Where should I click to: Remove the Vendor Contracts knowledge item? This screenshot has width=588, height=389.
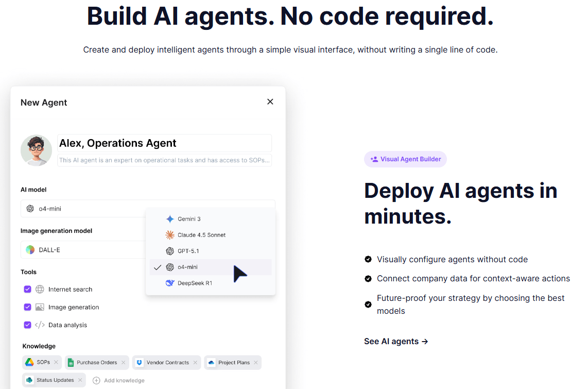pyautogui.click(x=195, y=362)
